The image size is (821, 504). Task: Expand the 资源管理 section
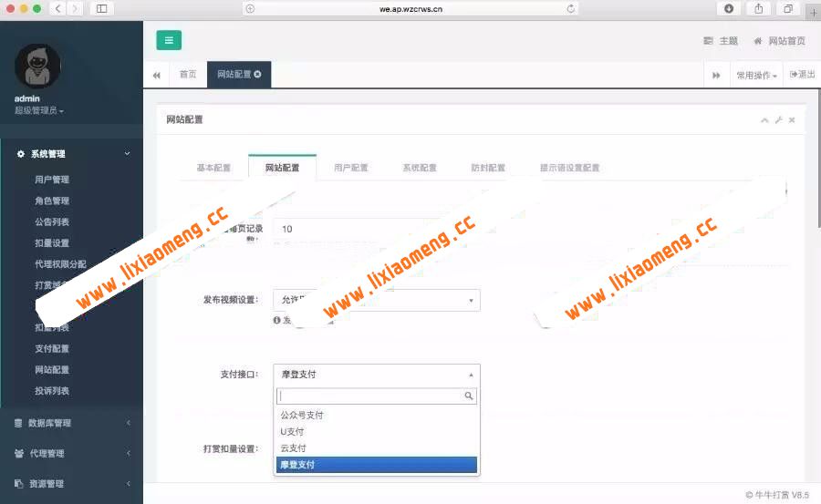pos(72,484)
